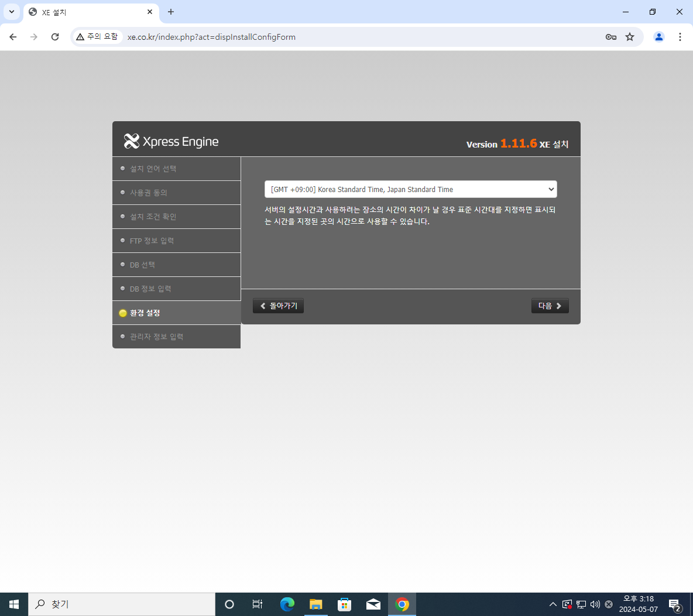Screen dimensions: 693x616
Task: Select the DB 정보 입력 step
Action: tap(176, 289)
